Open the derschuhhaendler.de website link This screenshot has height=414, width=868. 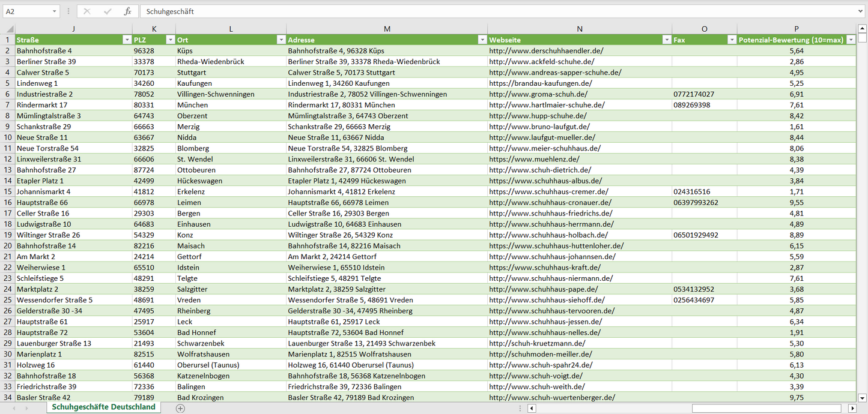click(x=546, y=51)
